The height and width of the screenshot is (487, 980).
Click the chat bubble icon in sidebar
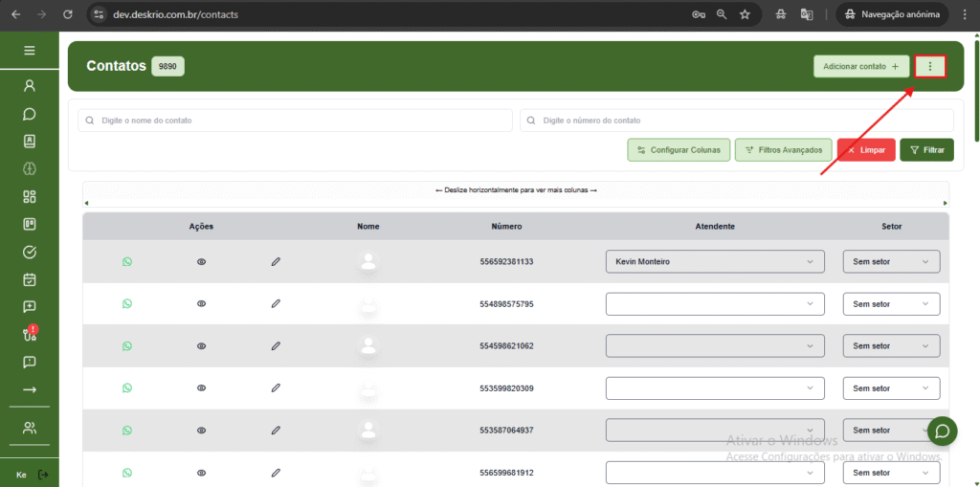point(29,114)
